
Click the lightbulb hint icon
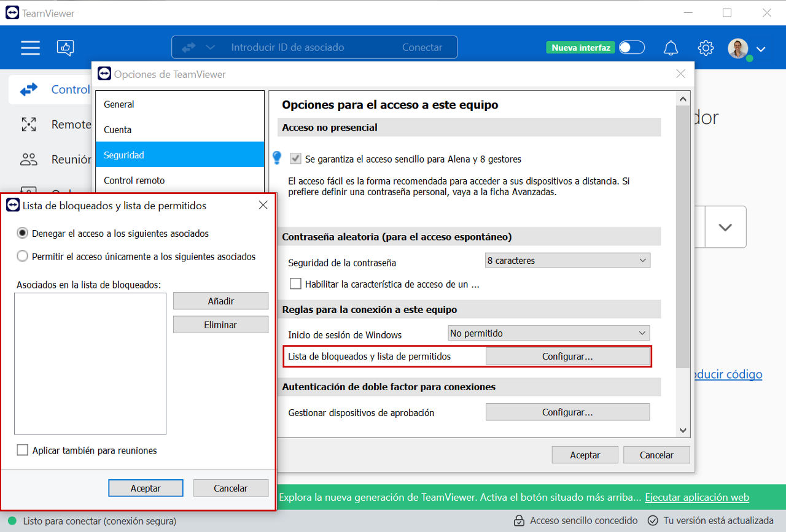276,158
